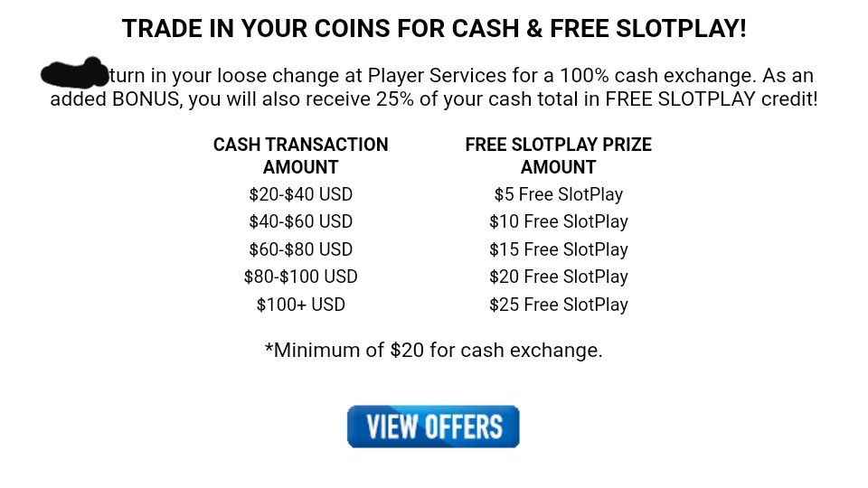Click the word BONUS in the paragraph
The image size is (868, 488).
[x=145, y=99]
